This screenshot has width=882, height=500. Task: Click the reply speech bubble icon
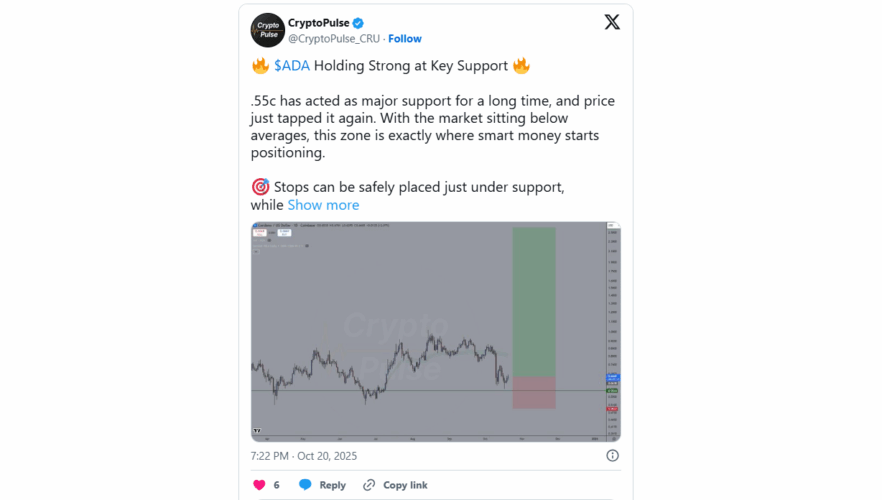click(x=305, y=485)
